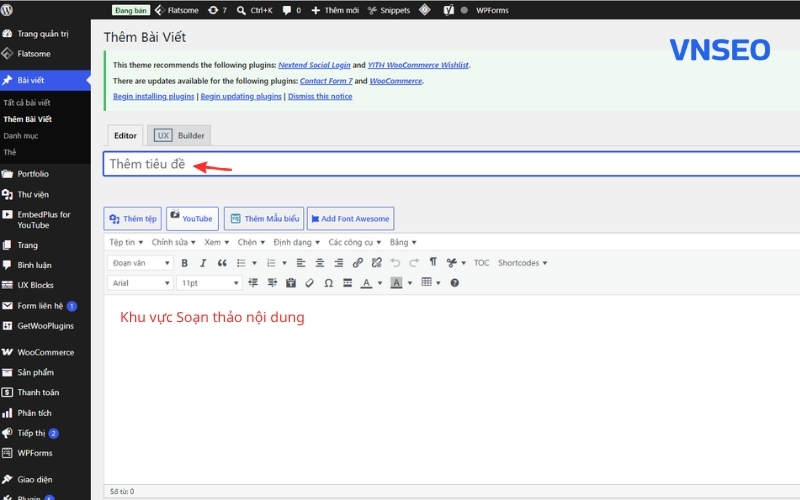Click Begin installing plugins link

[154, 96]
